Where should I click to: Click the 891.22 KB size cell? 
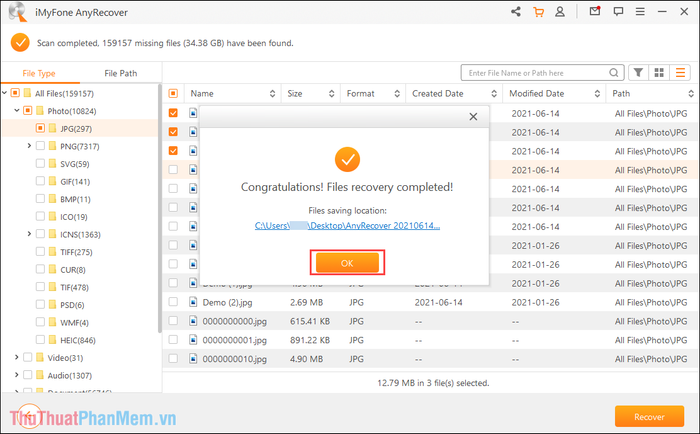pyautogui.click(x=310, y=340)
